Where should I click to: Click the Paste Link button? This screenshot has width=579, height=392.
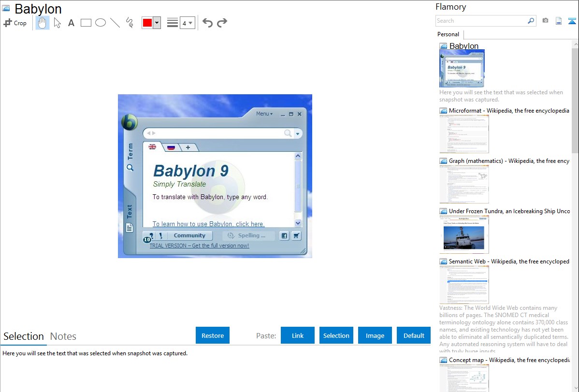point(298,335)
